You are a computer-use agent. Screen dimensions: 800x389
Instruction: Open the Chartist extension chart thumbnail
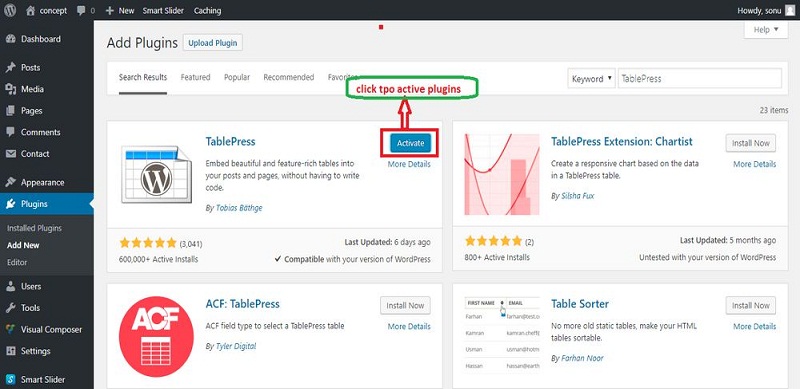coord(502,175)
